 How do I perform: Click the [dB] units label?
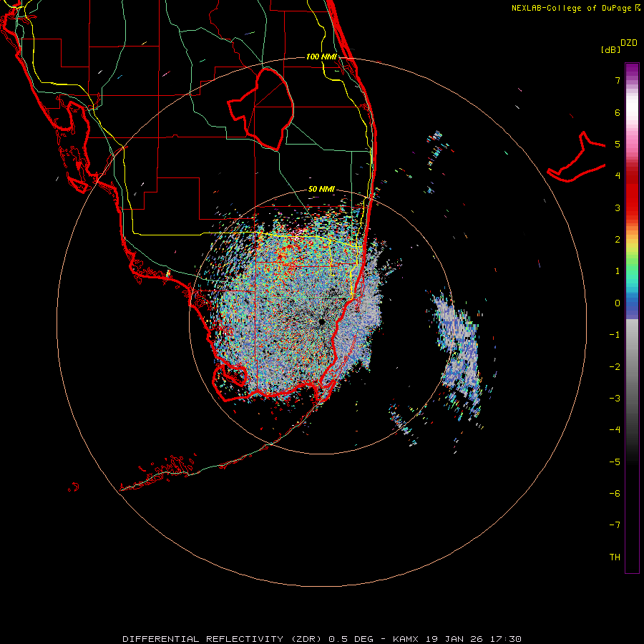(x=610, y=49)
